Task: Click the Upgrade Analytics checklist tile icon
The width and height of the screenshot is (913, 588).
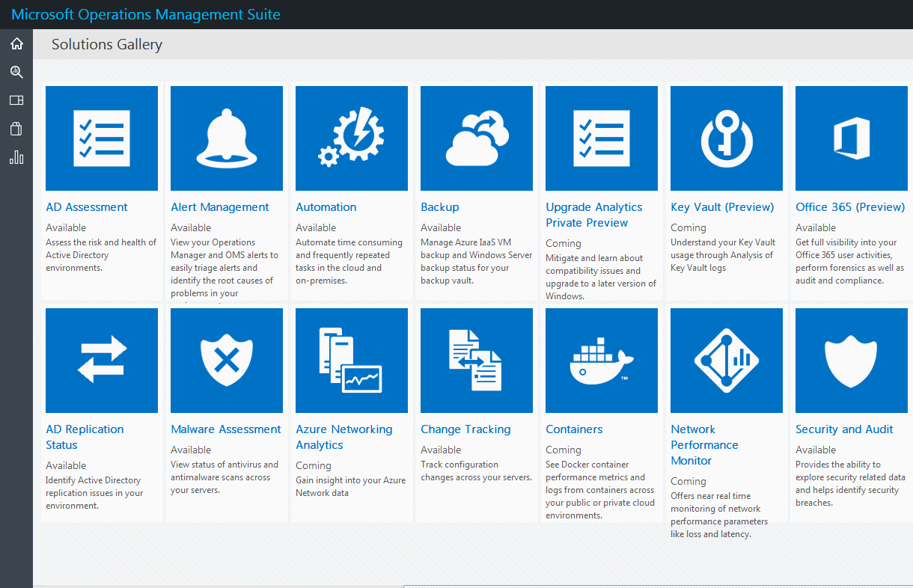Action: click(602, 138)
